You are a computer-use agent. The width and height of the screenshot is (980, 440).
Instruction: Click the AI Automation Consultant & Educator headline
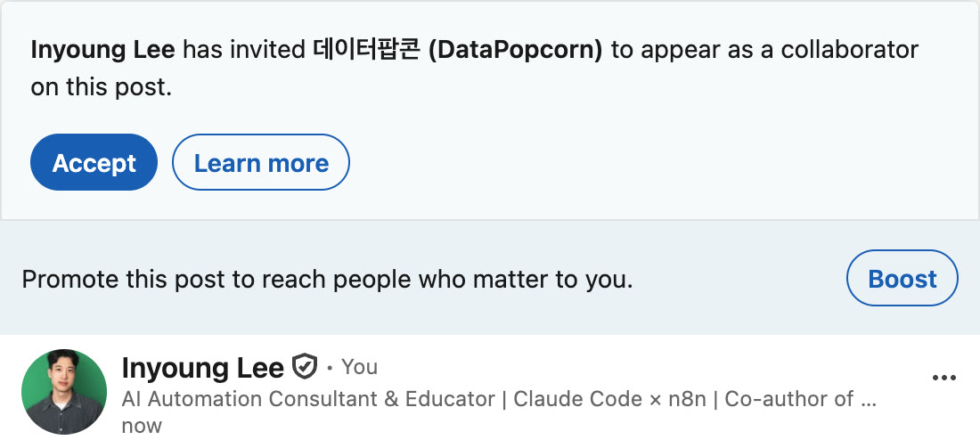[x=309, y=399]
